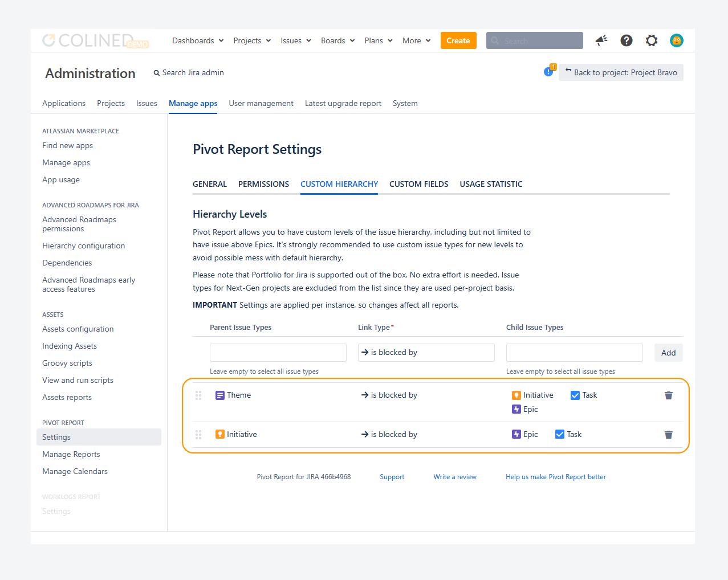Switch to the Manage apps tab

pos(193,103)
